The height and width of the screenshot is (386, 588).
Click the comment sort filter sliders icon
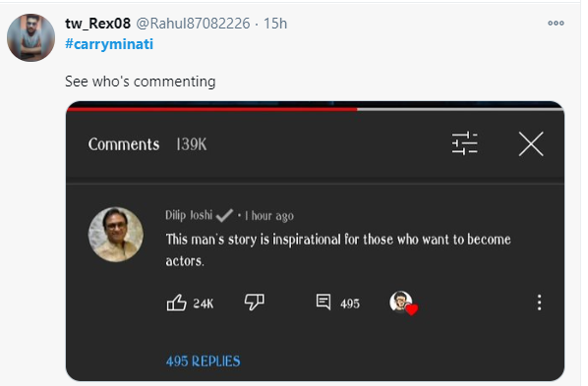(465, 143)
